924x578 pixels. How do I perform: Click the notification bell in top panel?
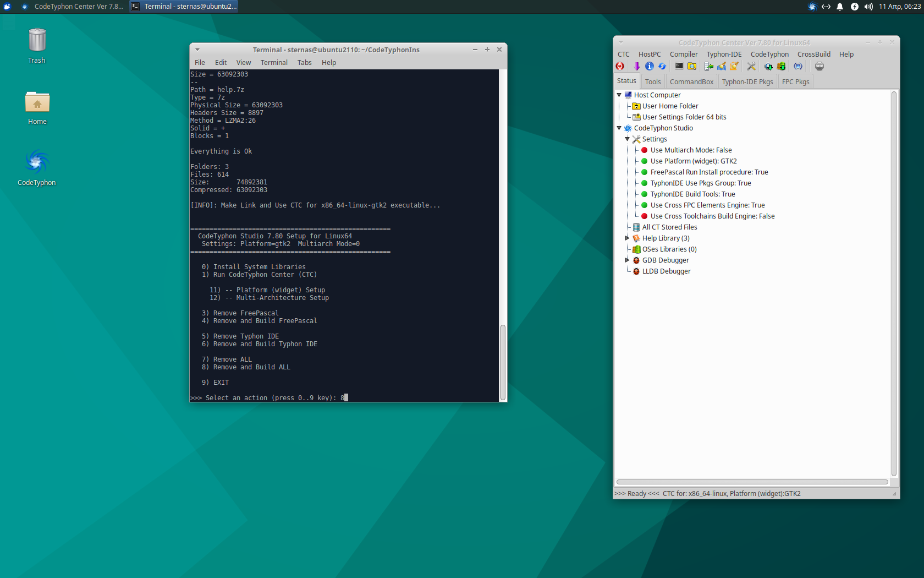(x=840, y=7)
